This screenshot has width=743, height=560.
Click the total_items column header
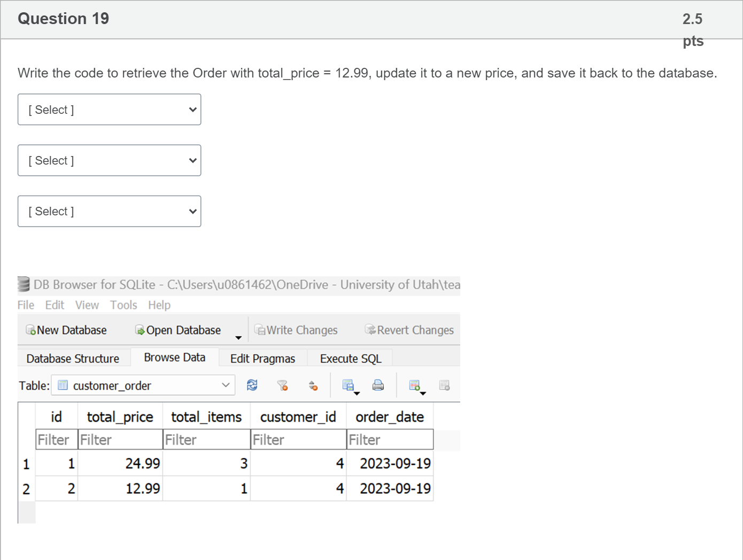click(206, 417)
